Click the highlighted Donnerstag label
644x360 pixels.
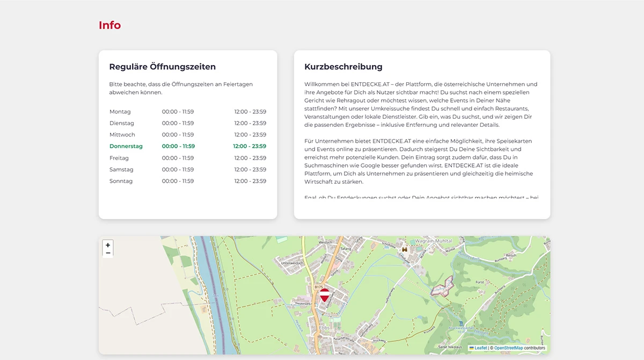coord(126,146)
